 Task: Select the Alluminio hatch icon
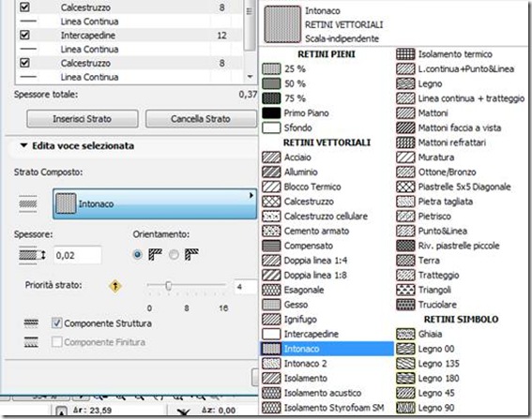coord(271,172)
